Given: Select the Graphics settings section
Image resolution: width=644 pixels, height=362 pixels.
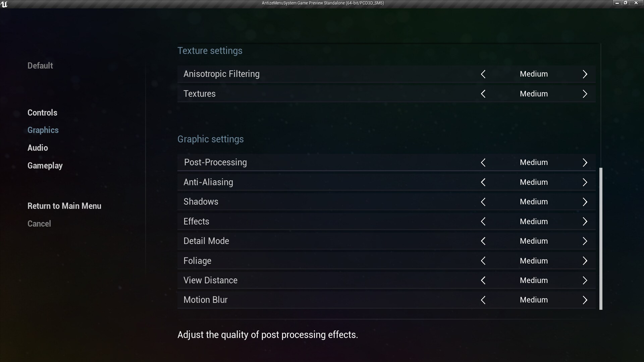Looking at the screenshot, I should click(x=43, y=130).
